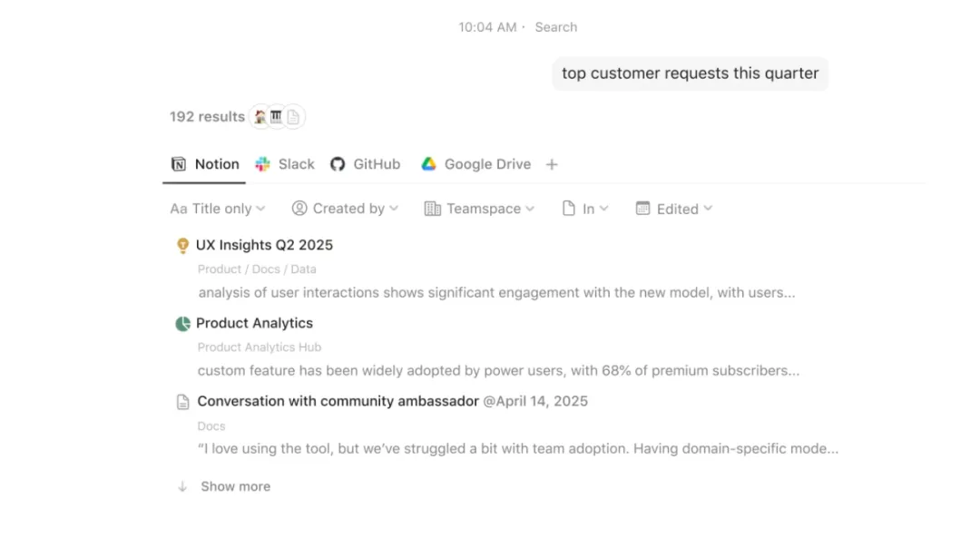The height and width of the screenshot is (557, 980).
Task: Select the Google Drive tab label
Action: (487, 164)
